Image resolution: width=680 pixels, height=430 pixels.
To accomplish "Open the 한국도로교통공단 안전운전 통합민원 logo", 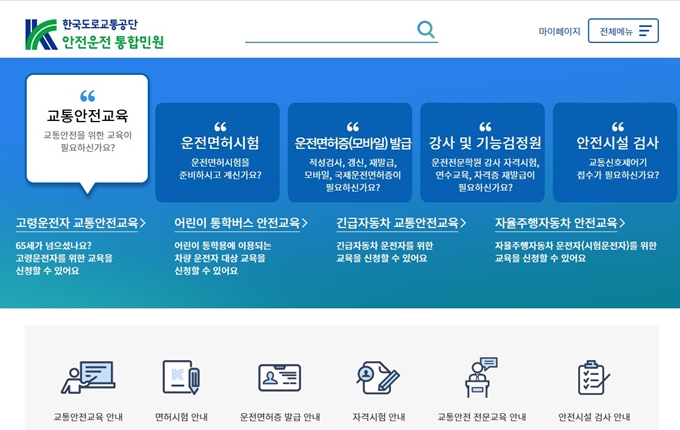I will pyautogui.click(x=95, y=34).
